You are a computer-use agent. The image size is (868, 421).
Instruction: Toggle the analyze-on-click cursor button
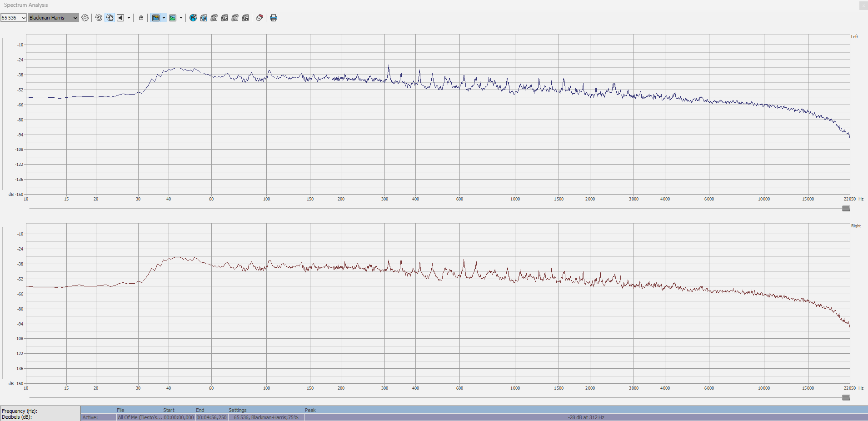[x=110, y=18]
